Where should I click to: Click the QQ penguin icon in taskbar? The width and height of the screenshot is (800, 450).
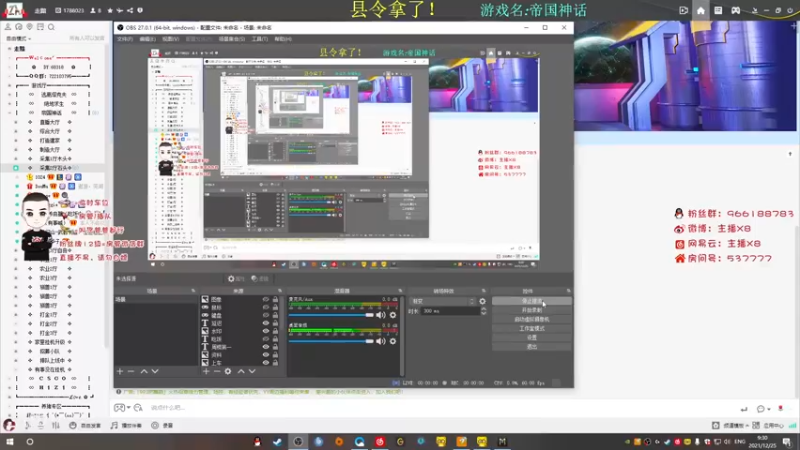click(257, 441)
